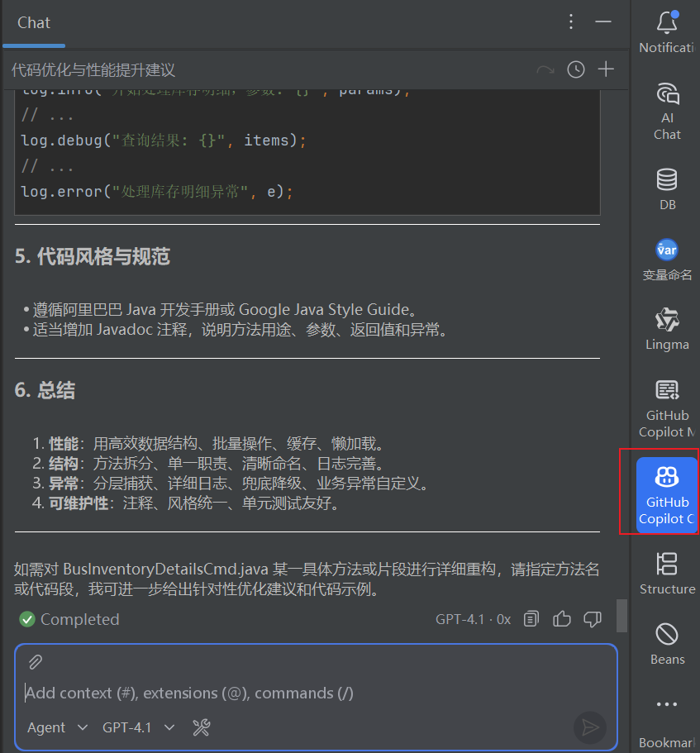
Task: Give the response a thumbs up
Action: (x=562, y=618)
